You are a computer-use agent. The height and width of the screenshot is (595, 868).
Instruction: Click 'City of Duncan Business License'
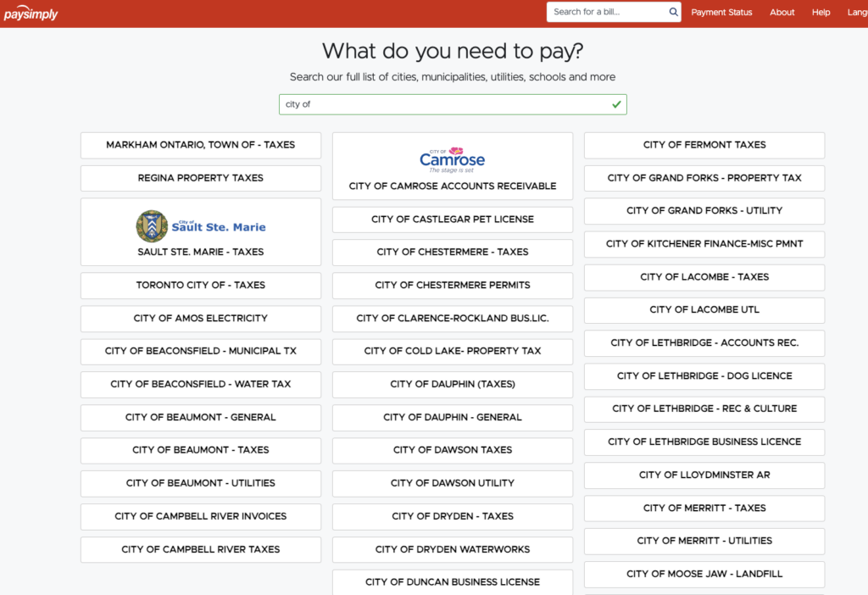click(452, 581)
